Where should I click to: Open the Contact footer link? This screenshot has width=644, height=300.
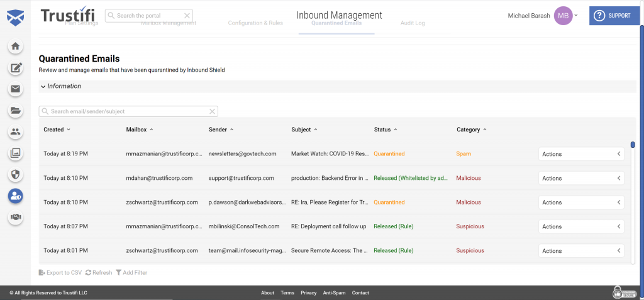[360, 293]
